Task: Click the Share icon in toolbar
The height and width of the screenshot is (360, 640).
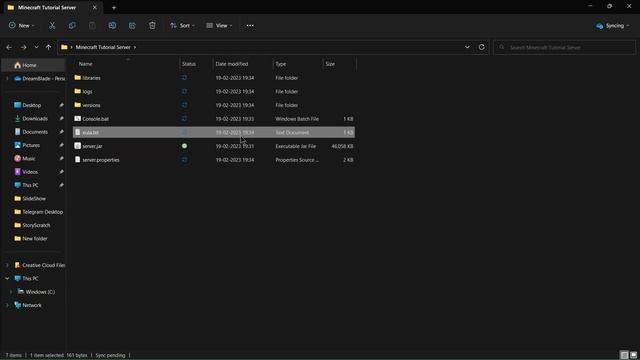Action: pyautogui.click(x=132, y=26)
